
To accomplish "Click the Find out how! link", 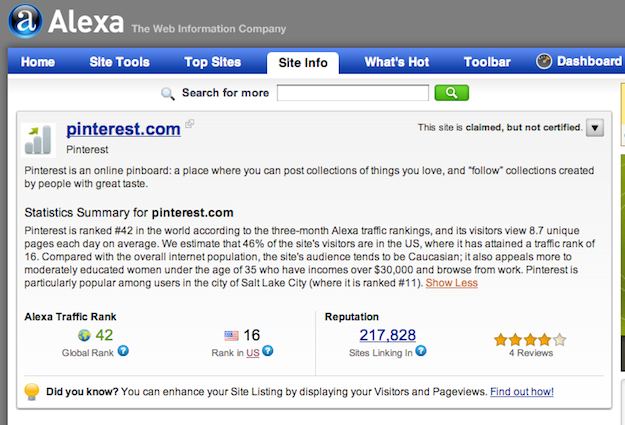I will pos(522,392).
